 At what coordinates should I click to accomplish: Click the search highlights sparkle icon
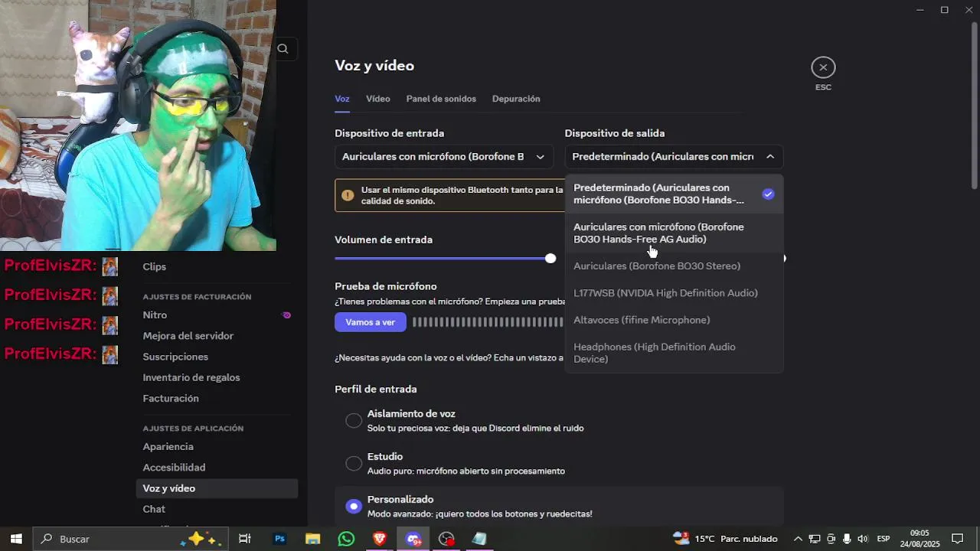(x=202, y=539)
